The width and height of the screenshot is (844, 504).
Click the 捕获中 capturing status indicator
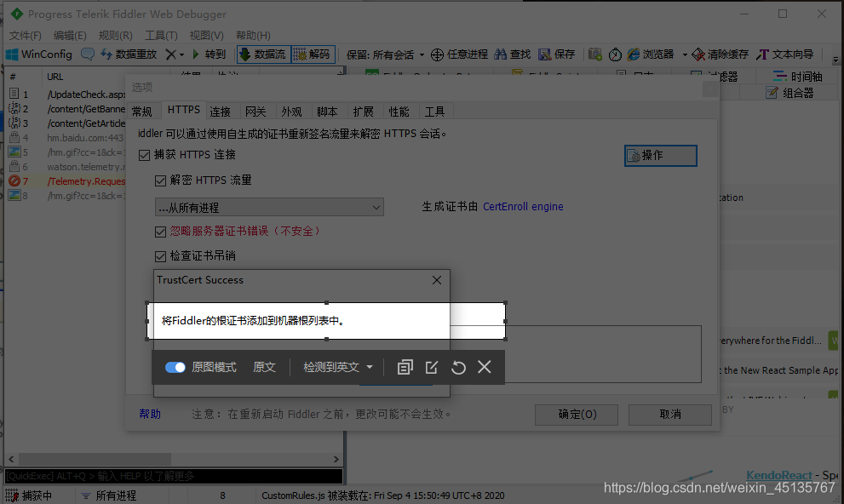[29, 495]
